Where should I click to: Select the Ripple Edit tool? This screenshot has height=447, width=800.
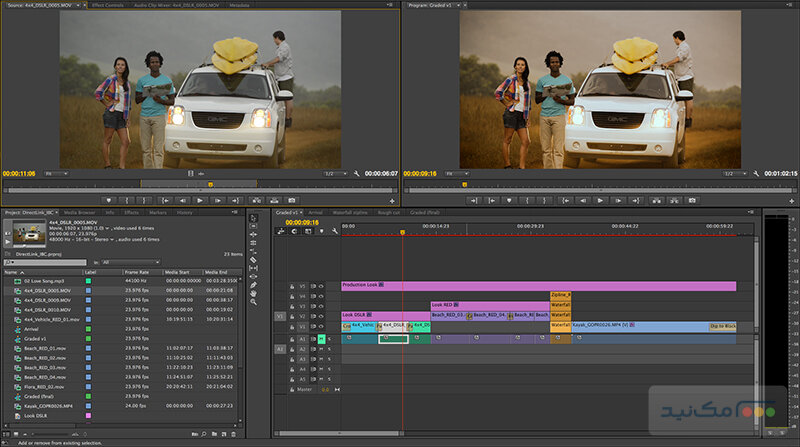tap(254, 235)
